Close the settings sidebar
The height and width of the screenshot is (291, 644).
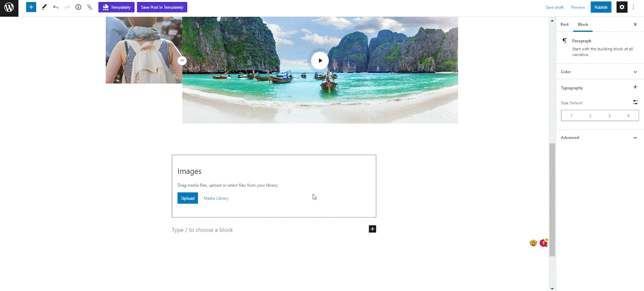[x=635, y=25]
